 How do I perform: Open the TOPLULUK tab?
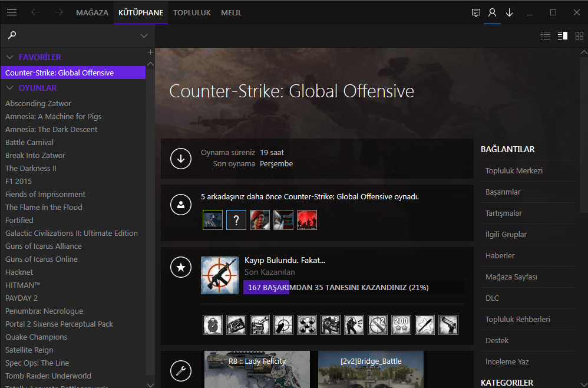coord(192,13)
